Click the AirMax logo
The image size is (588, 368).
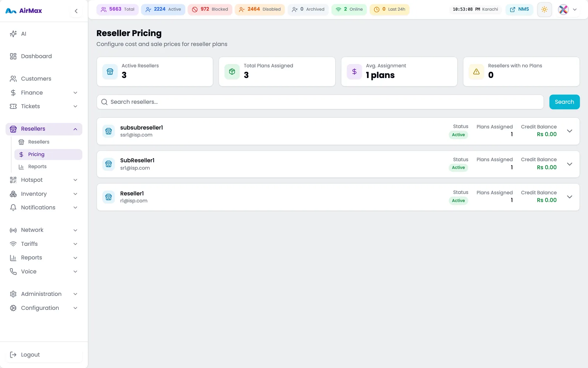24,11
